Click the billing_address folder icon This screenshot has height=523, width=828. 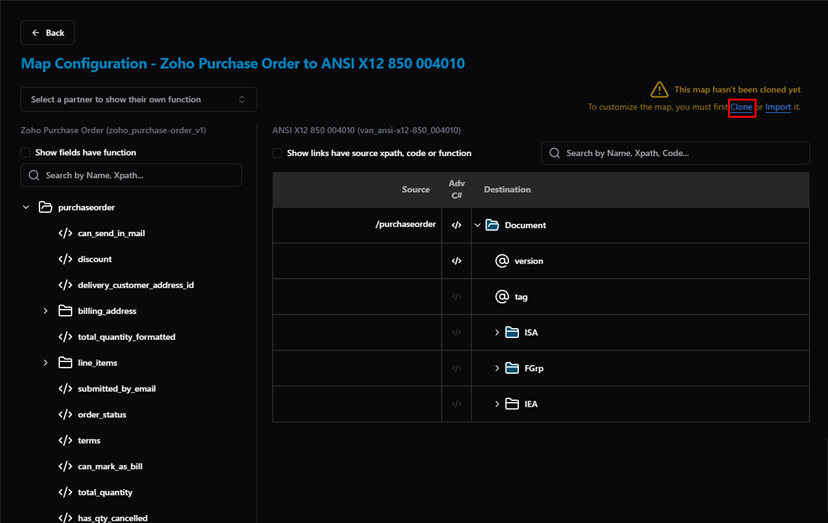coord(65,311)
